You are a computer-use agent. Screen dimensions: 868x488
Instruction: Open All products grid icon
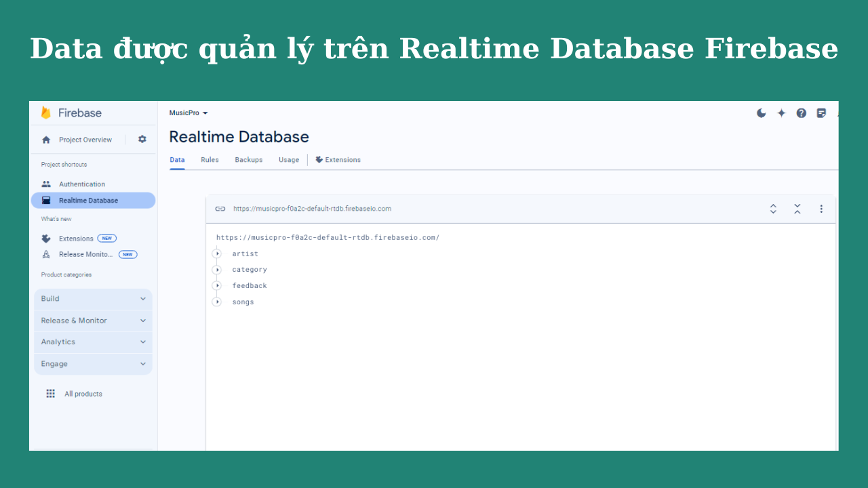click(x=50, y=394)
